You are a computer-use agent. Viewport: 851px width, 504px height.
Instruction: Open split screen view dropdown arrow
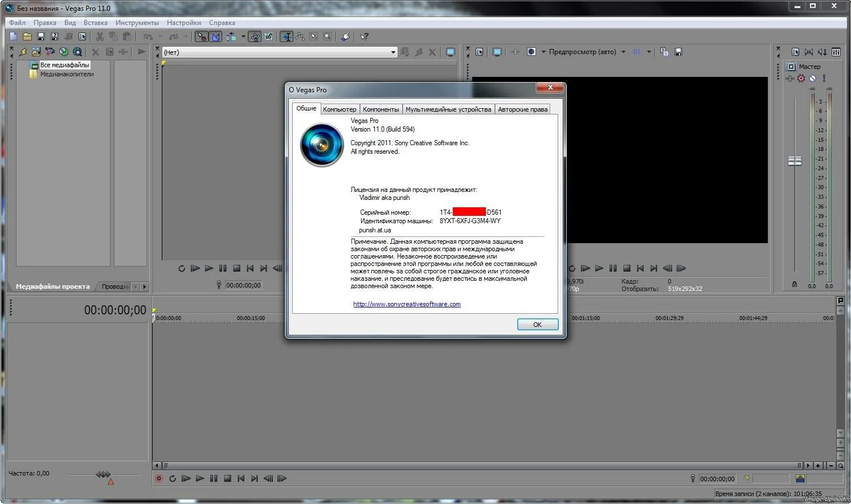(x=543, y=52)
